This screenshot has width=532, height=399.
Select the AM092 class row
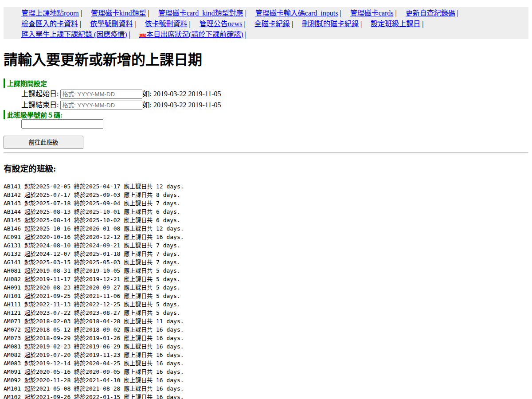point(94,380)
